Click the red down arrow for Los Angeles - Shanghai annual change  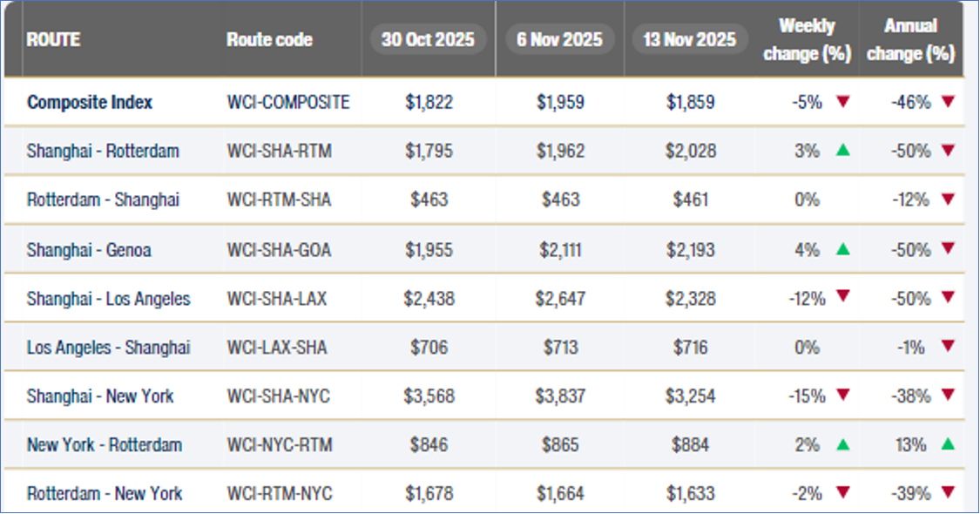click(x=948, y=347)
